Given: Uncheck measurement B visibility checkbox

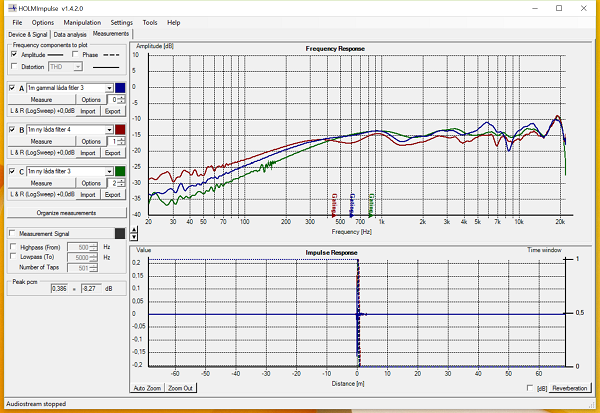Looking at the screenshot, I should pos(12,129).
